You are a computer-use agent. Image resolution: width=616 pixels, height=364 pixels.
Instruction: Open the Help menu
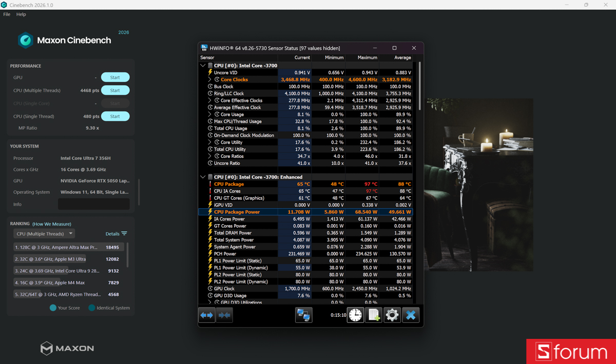(21, 14)
